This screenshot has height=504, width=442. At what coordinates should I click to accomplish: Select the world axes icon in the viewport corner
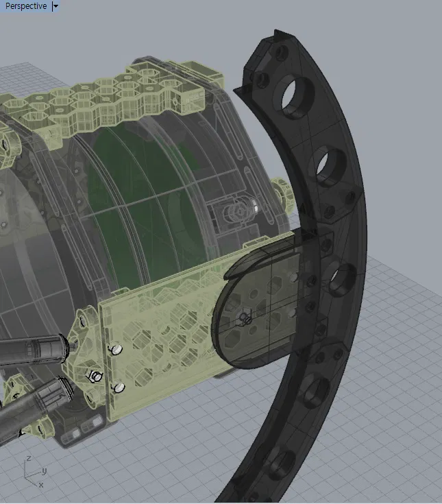point(35,471)
